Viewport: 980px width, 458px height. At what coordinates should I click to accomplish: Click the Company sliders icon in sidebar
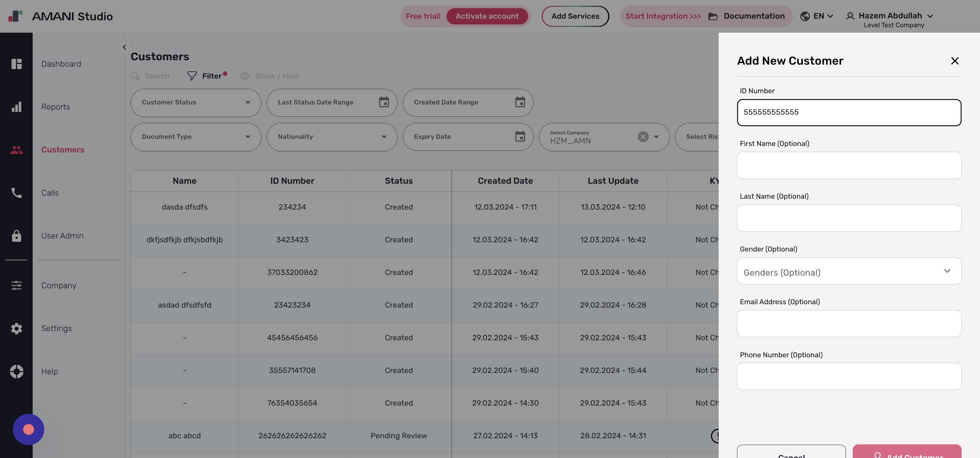pos(17,286)
